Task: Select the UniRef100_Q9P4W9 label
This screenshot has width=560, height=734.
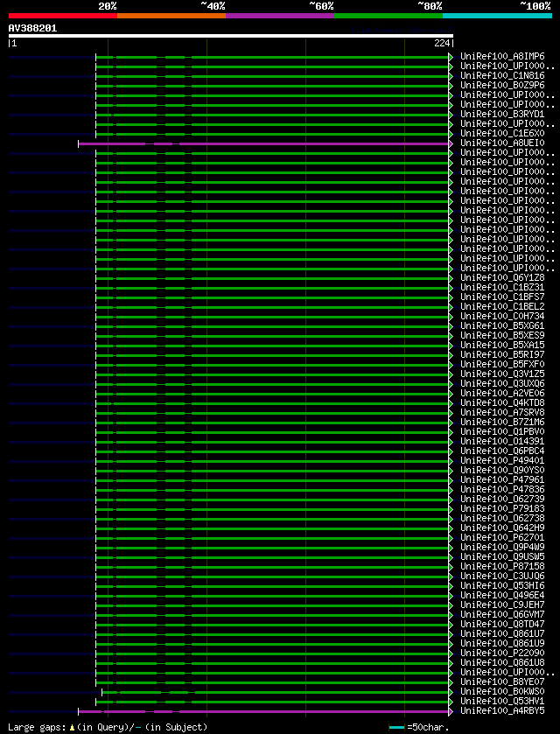Action: [502, 548]
